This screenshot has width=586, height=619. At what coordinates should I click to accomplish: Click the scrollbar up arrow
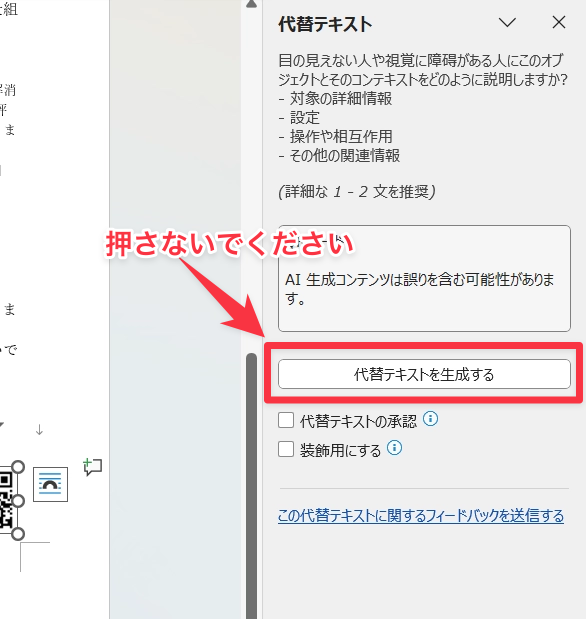252,4
